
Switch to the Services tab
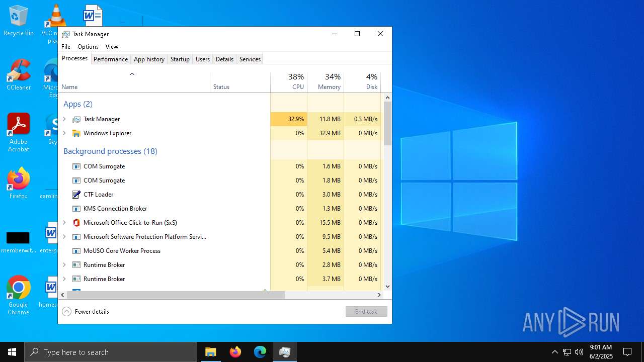pyautogui.click(x=250, y=59)
